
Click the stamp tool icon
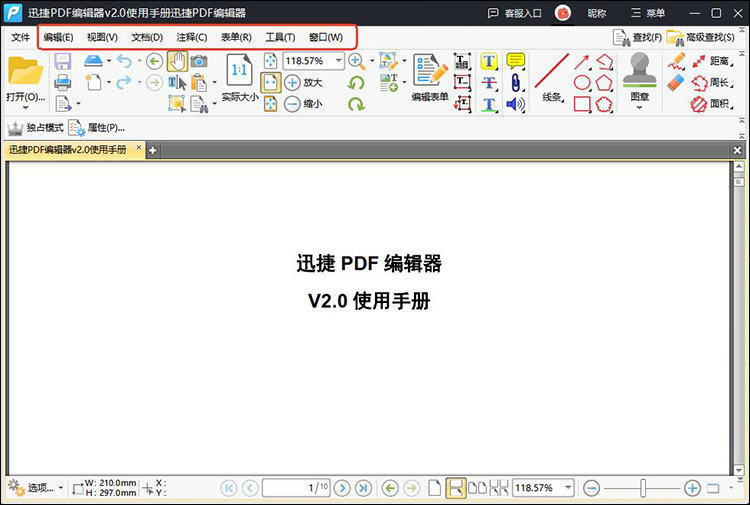tap(640, 70)
